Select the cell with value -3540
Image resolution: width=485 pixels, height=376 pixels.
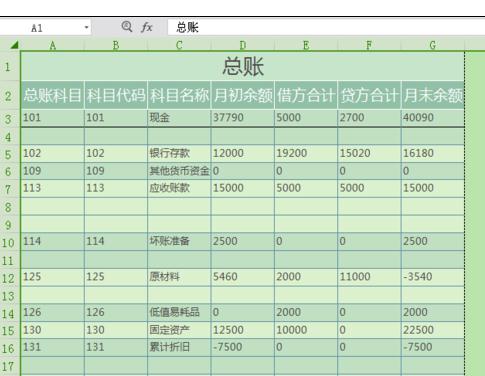click(x=433, y=277)
